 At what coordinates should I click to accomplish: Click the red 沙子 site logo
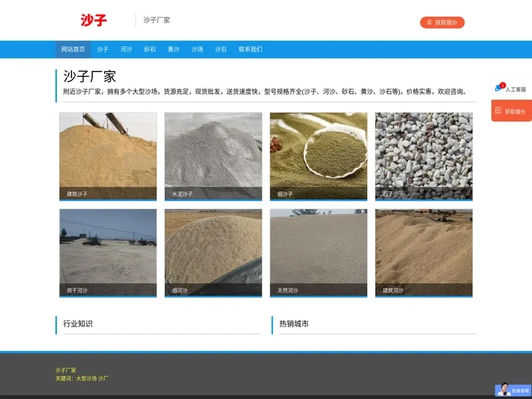pyautogui.click(x=93, y=20)
